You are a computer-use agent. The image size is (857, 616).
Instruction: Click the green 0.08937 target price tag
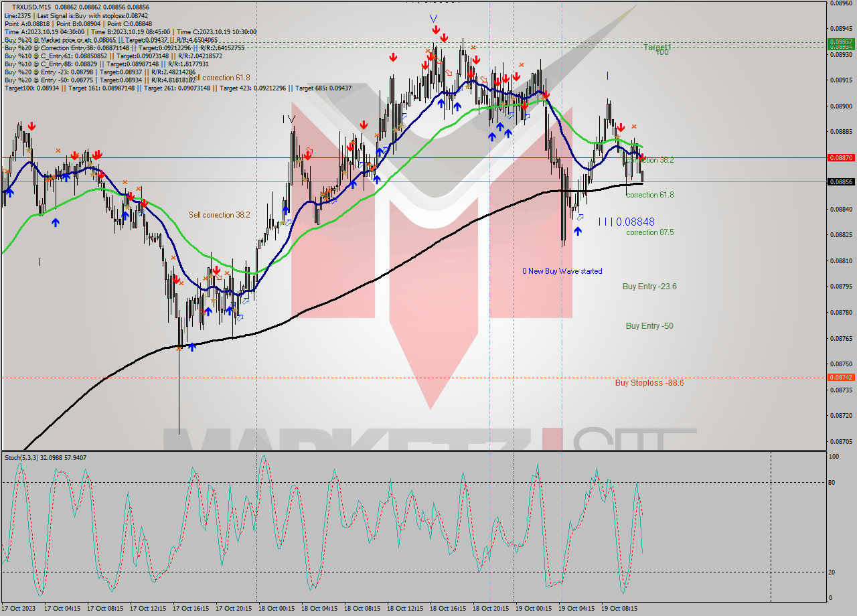(x=841, y=42)
